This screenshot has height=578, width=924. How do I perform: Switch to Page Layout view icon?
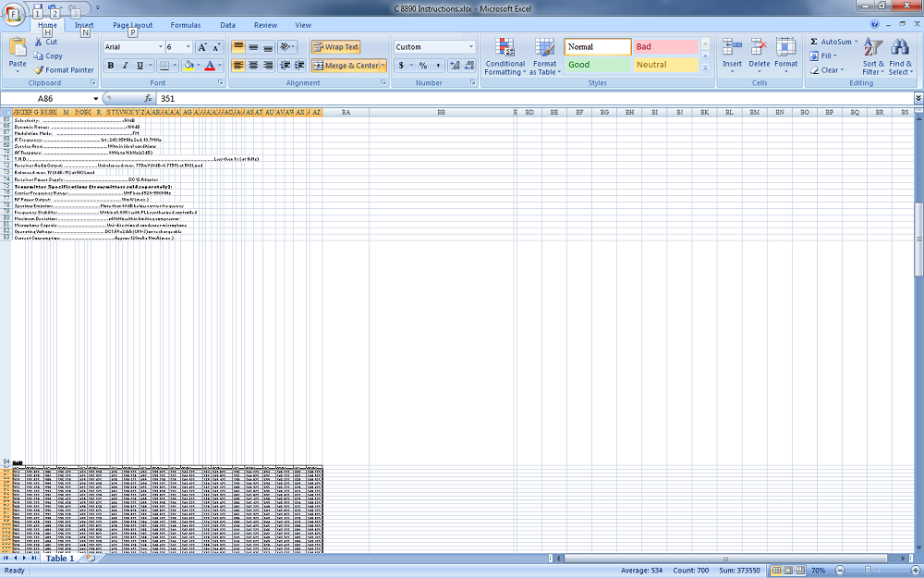pos(787,571)
